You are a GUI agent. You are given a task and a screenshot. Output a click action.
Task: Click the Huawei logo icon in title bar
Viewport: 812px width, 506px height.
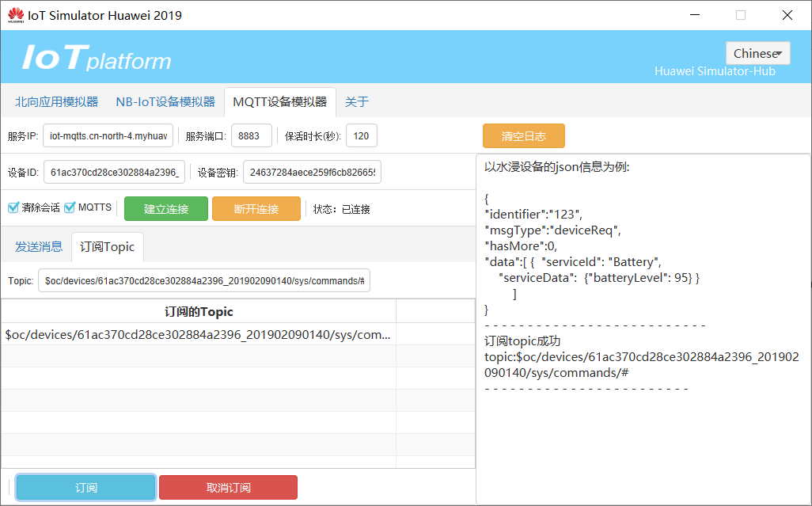pyautogui.click(x=16, y=15)
